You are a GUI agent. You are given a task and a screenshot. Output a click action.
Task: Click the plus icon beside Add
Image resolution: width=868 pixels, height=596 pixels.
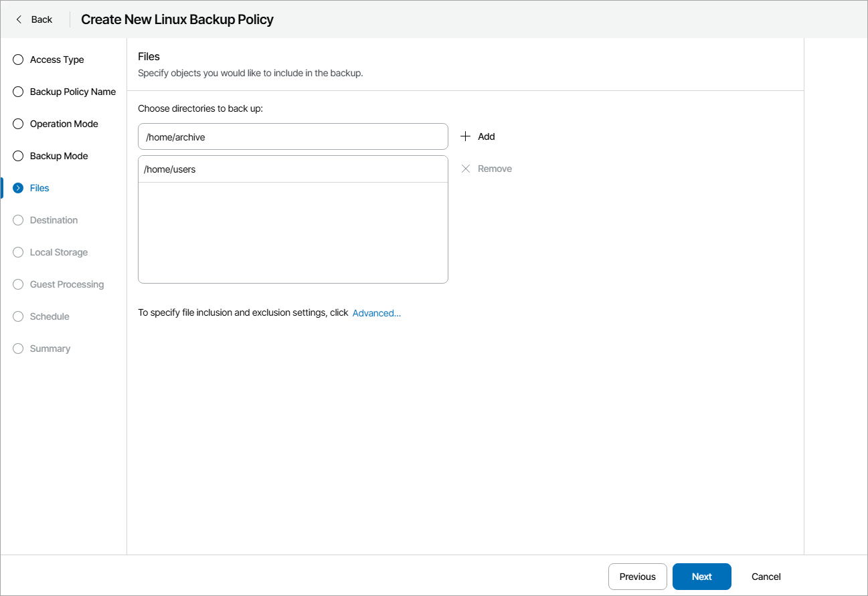[x=466, y=136]
